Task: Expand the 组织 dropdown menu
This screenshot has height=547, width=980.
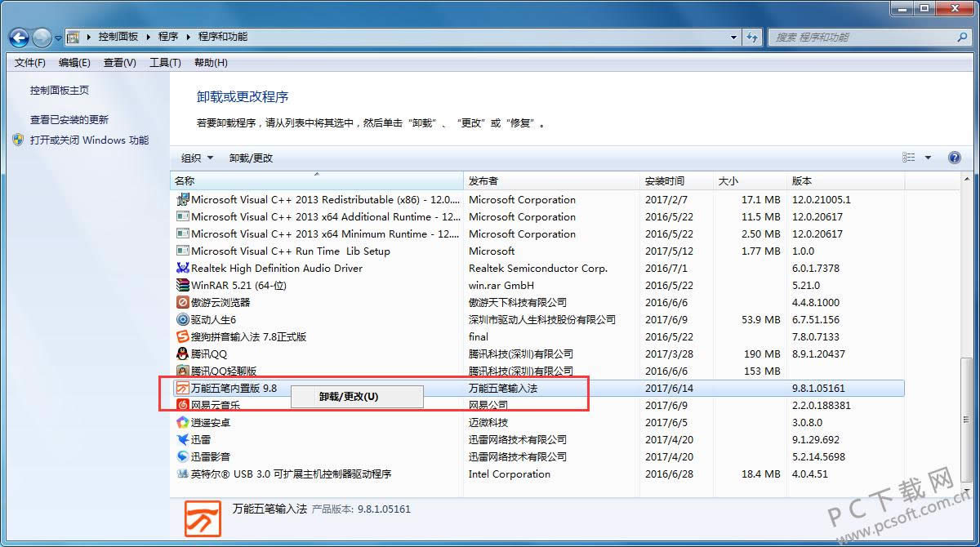Action: (197, 158)
